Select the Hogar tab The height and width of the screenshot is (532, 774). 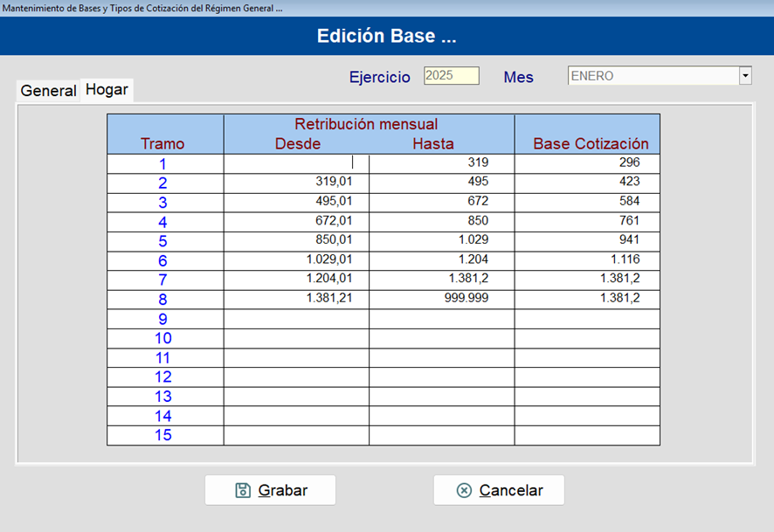(x=107, y=90)
